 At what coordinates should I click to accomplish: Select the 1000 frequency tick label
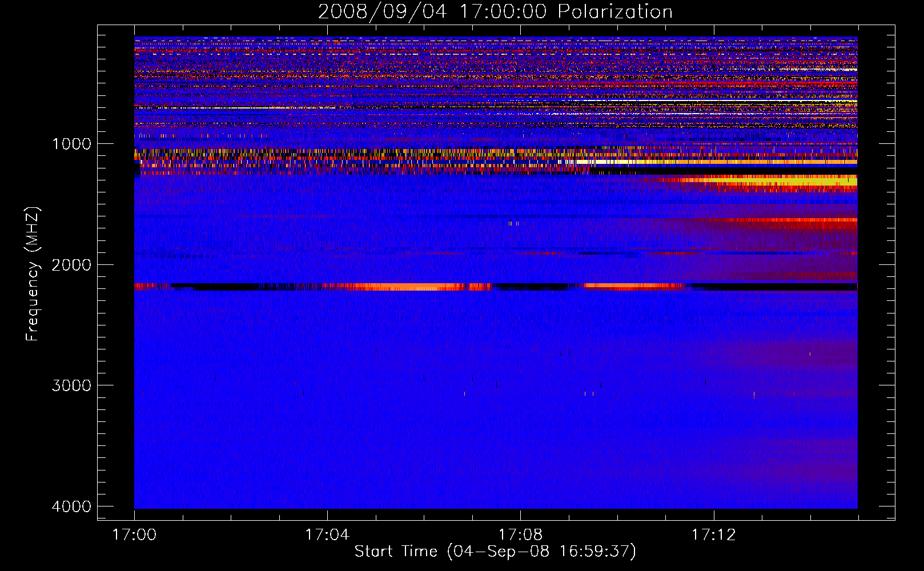pos(72,144)
